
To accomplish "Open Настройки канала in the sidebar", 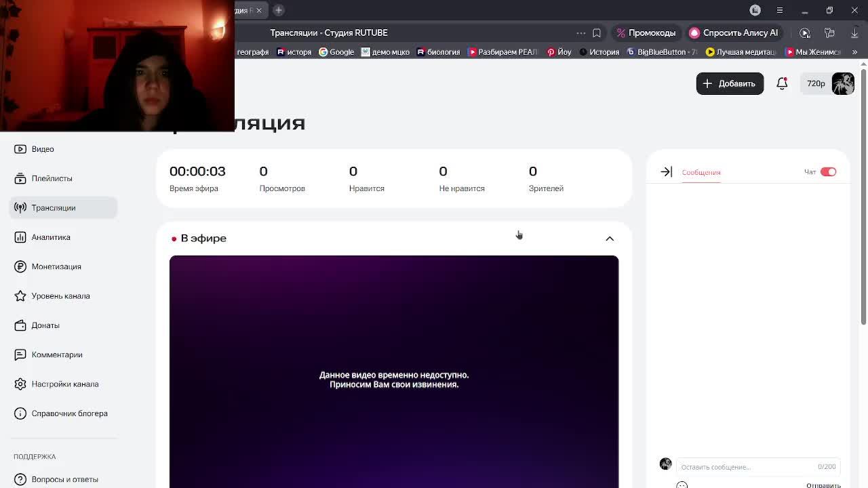I will [x=63, y=384].
